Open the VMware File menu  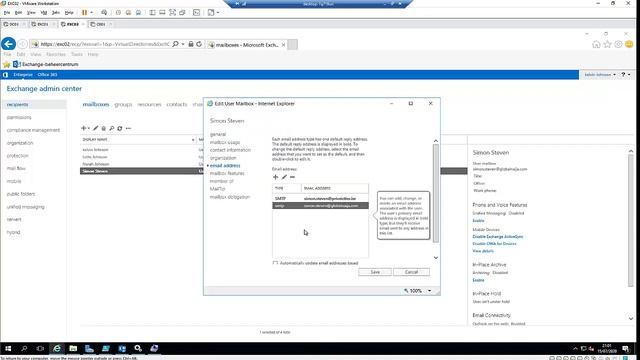click(7, 13)
